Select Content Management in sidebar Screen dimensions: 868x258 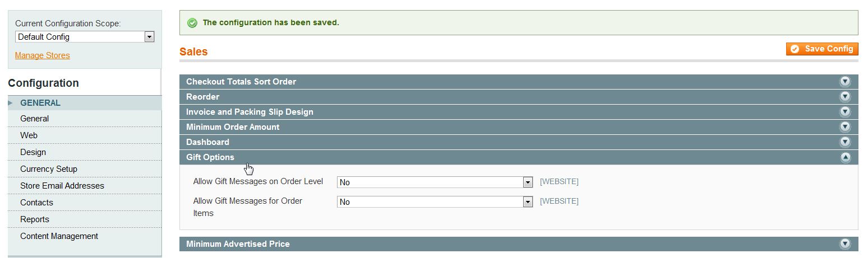pyautogui.click(x=59, y=236)
